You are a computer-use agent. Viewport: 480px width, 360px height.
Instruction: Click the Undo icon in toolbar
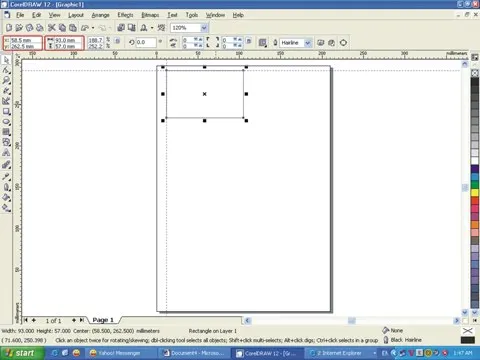[x=85, y=28]
